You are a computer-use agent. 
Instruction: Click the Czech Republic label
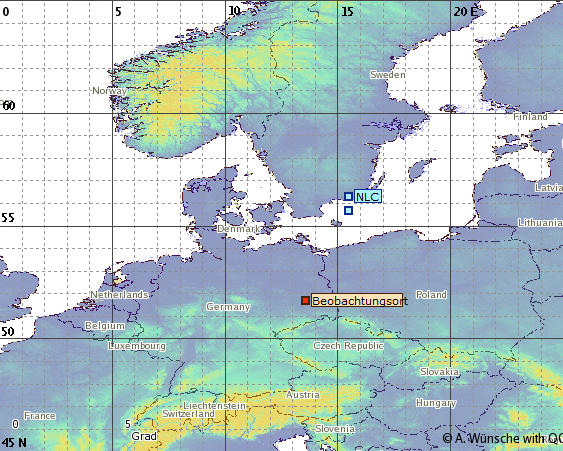348,346
